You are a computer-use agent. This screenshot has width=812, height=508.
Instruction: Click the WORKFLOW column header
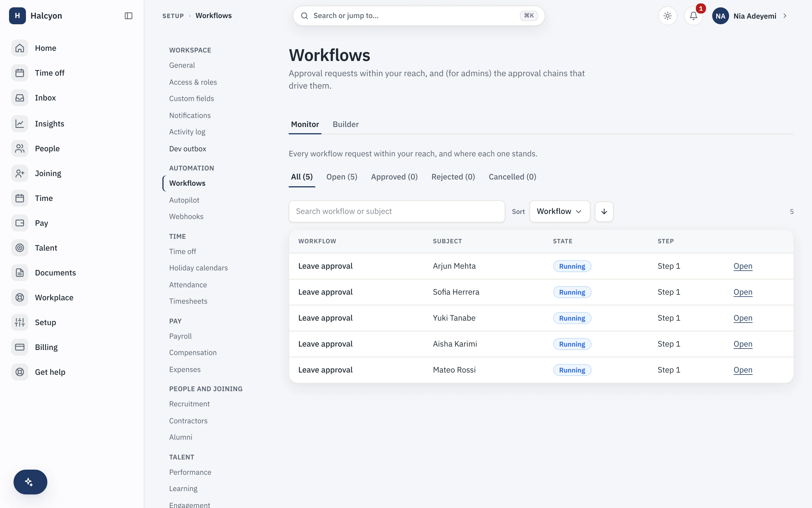(x=317, y=241)
